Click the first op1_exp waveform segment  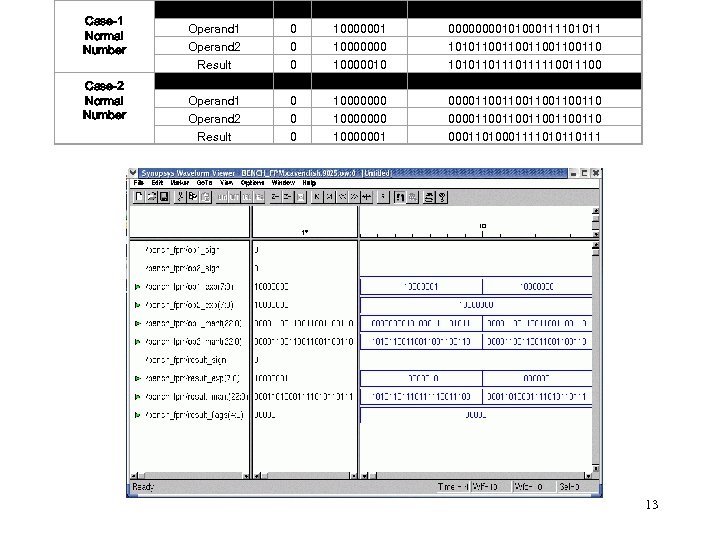421,287
